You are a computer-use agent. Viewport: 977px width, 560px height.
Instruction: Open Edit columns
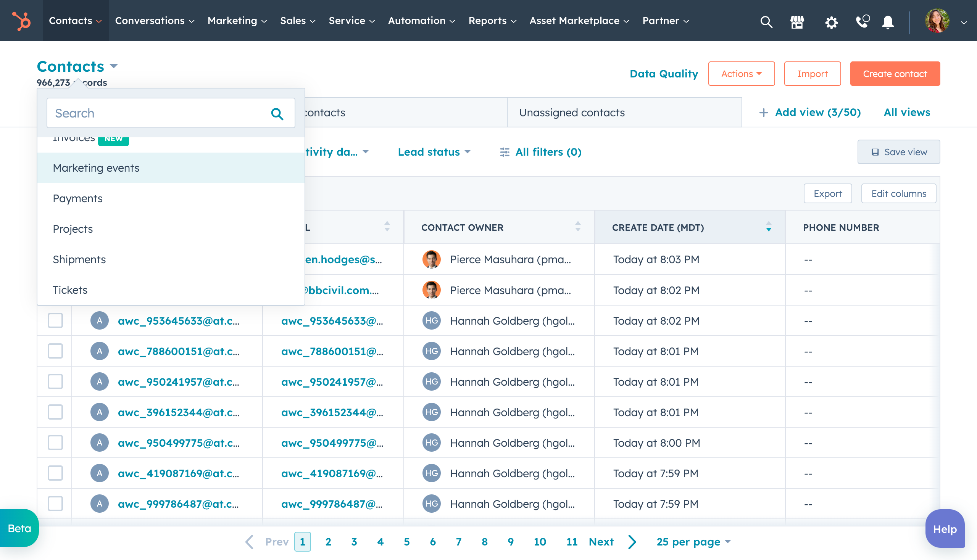pos(898,193)
